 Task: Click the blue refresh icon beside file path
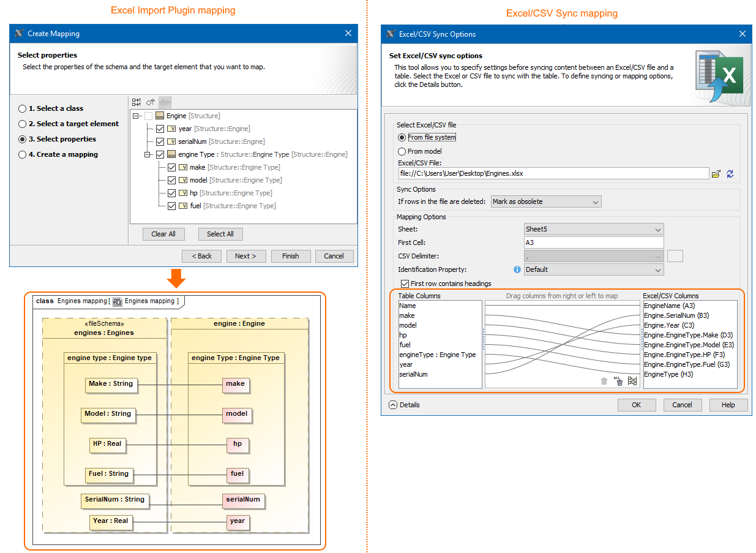click(x=730, y=174)
